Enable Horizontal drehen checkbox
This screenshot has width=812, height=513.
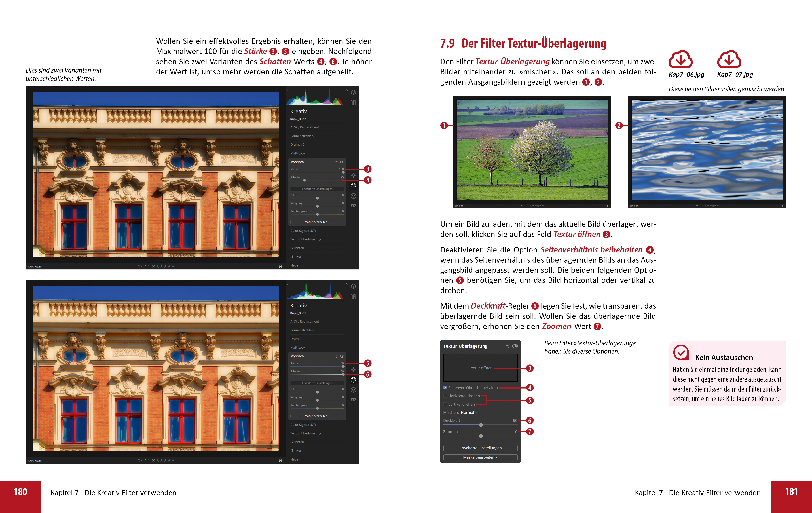(x=445, y=396)
